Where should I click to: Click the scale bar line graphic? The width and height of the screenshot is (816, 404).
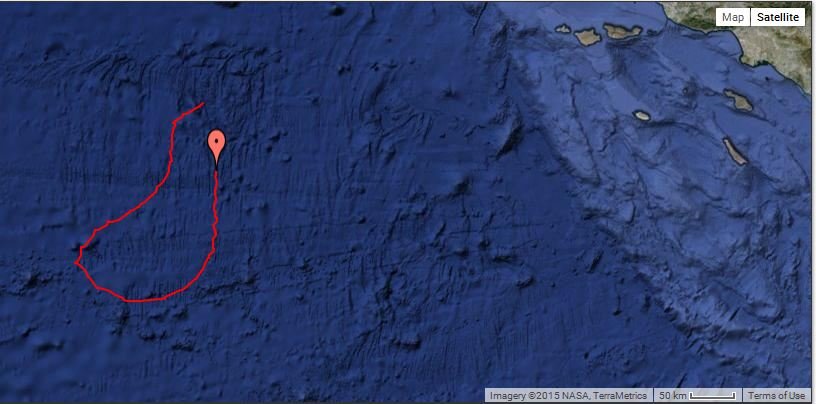713,396
